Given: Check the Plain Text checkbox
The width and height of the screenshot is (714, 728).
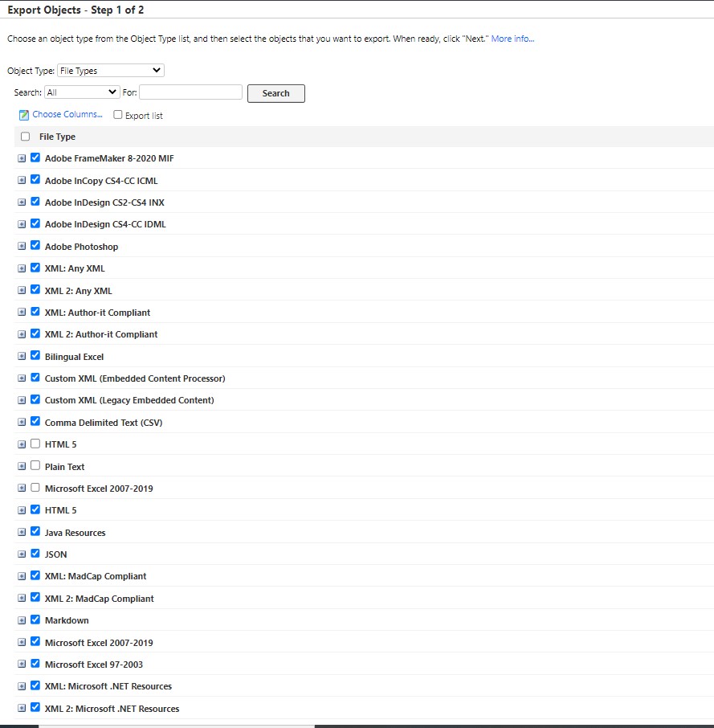Looking at the screenshot, I should tap(35, 465).
